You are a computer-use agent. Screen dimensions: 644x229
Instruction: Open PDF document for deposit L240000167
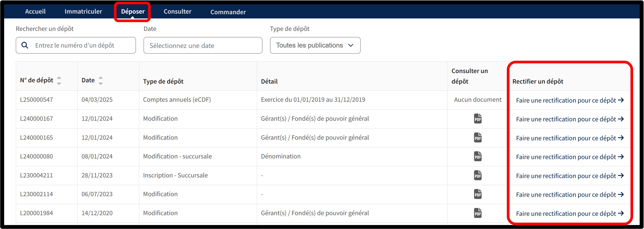pos(478,119)
